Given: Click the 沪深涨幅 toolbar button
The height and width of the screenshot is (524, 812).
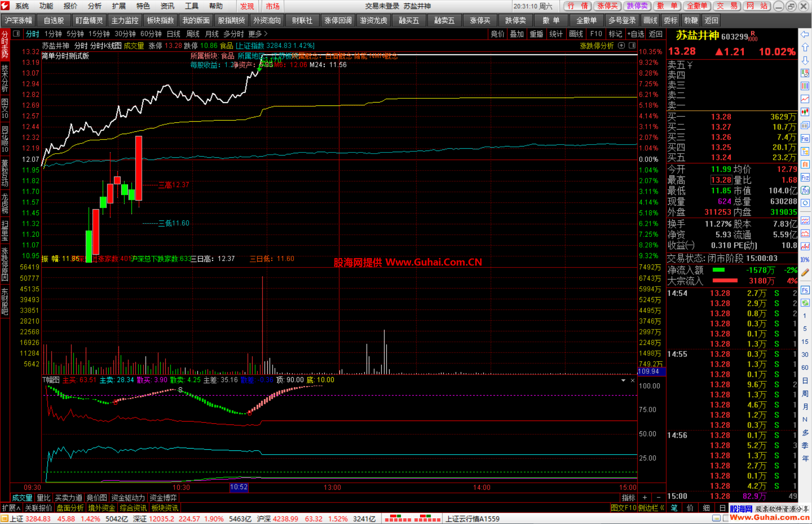Looking at the screenshot, I should pyautogui.click(x=18, y=21).
